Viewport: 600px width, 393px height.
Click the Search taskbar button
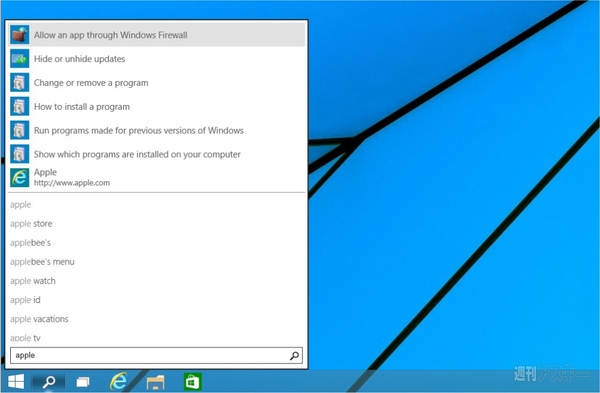[x=49, y=382]
